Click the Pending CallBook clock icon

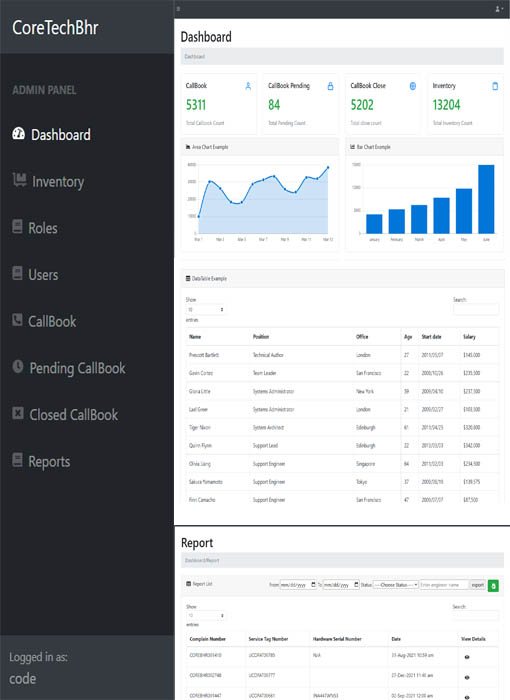(18, 367)
